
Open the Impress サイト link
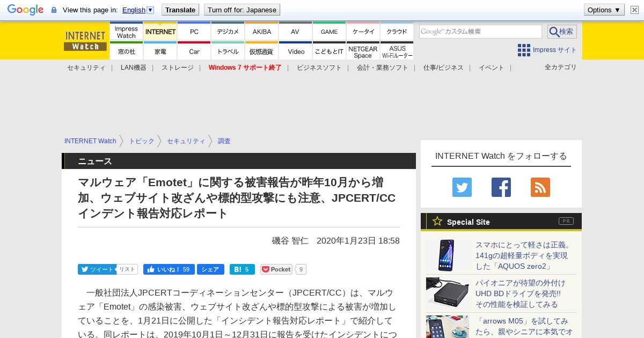pos(554,50)
